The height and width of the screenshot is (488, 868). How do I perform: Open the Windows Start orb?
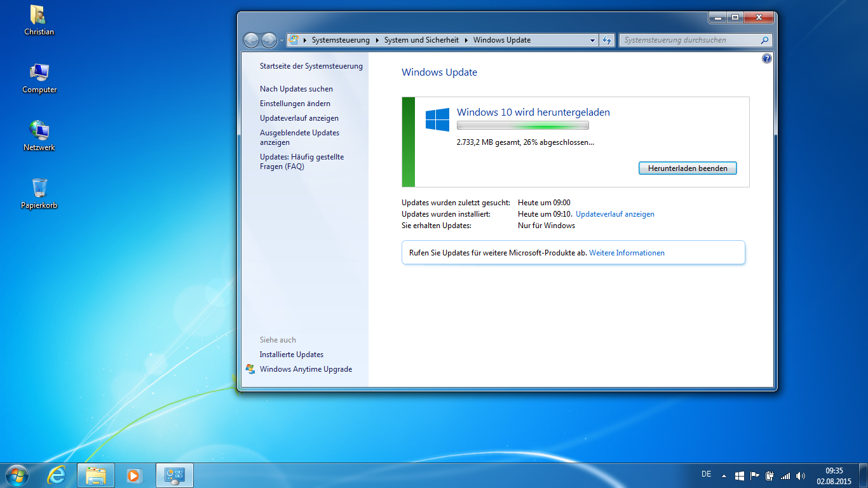click(16, 475)
